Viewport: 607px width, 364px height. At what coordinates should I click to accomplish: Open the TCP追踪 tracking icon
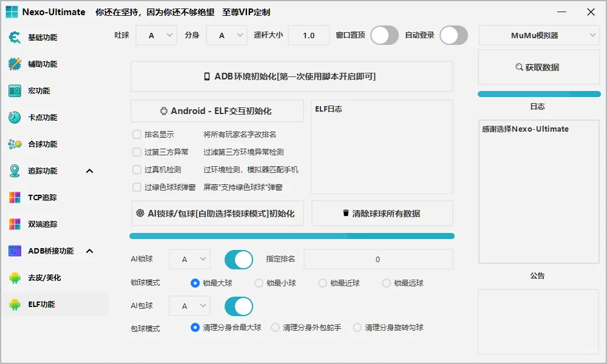[x=13, y=197]
